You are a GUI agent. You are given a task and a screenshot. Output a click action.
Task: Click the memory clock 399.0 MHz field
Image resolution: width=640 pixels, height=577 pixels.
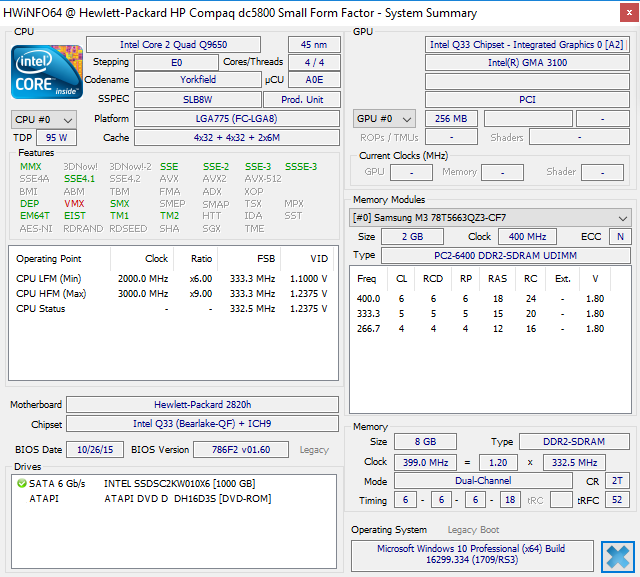pos(425,463)
